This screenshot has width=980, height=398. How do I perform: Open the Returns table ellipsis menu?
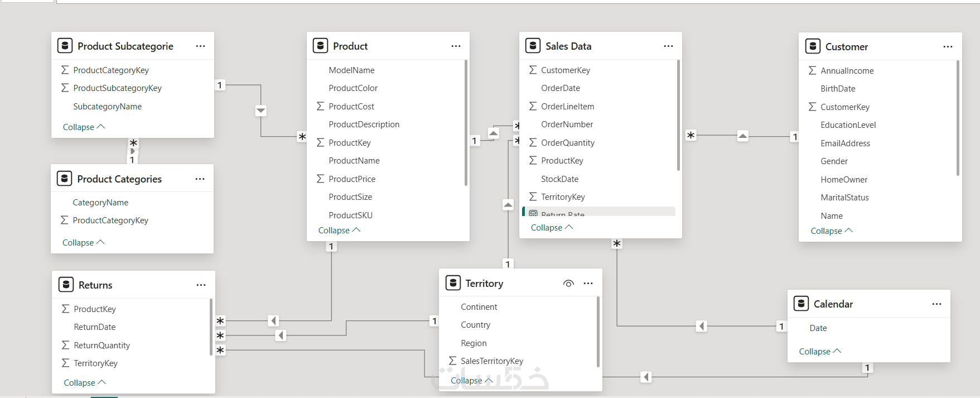point(201,285)
